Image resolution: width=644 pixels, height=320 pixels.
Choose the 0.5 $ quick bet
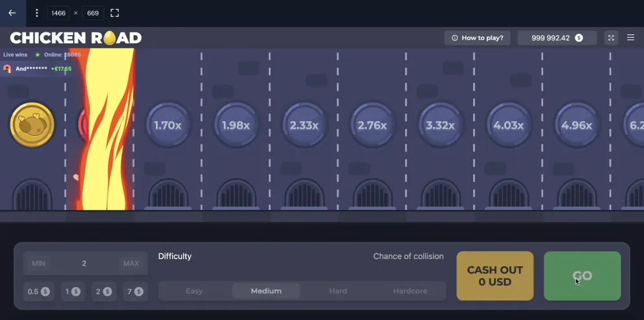click(x=39, y=291)
